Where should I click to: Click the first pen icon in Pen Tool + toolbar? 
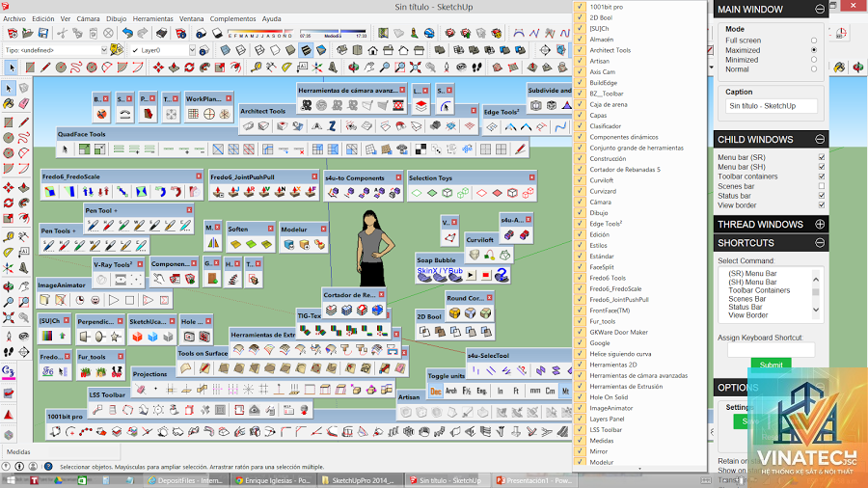tap(93, 225)
